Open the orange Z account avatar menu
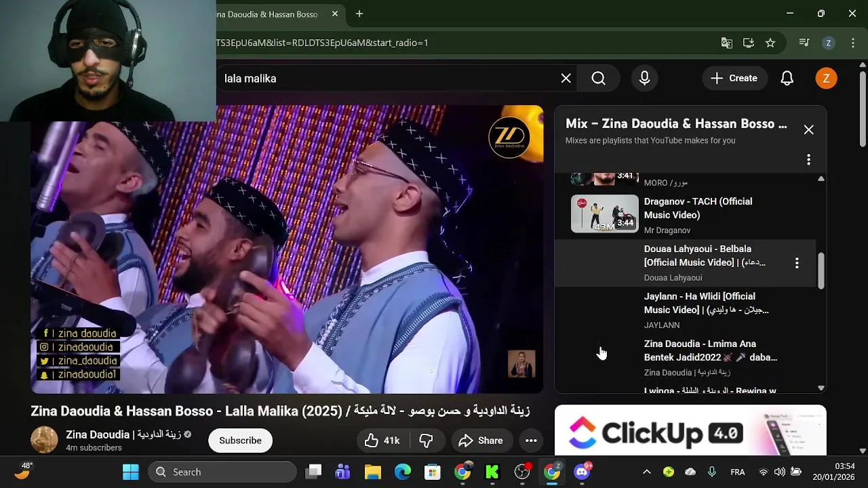868x488 pixels. [x=826, y=79]
